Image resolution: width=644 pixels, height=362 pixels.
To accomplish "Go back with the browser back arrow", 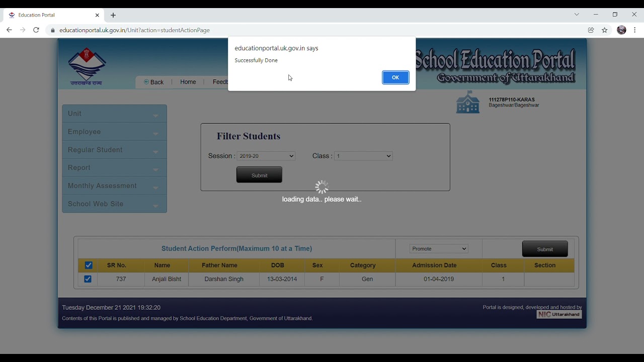I will tap(9, 30).
